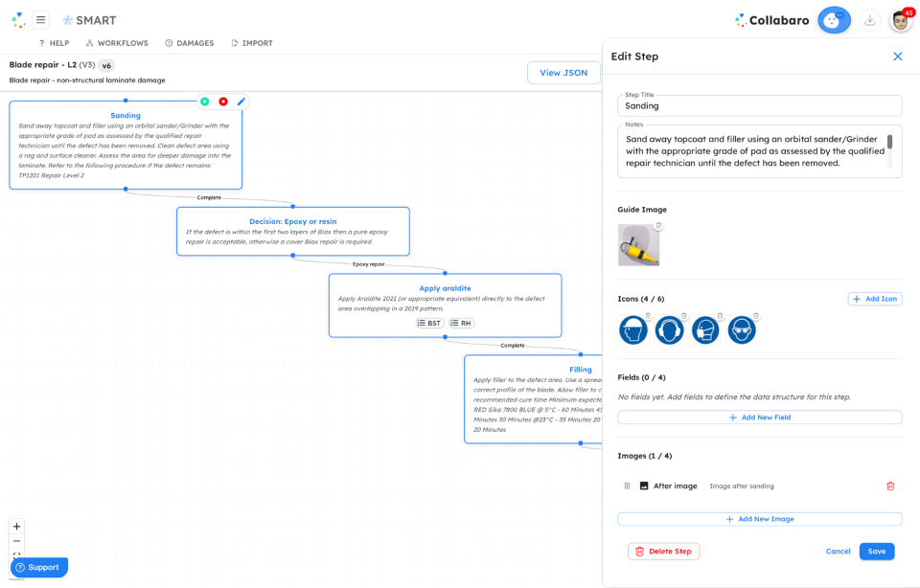Toggle the RH tag on Apply araldite step

(460, 323)
